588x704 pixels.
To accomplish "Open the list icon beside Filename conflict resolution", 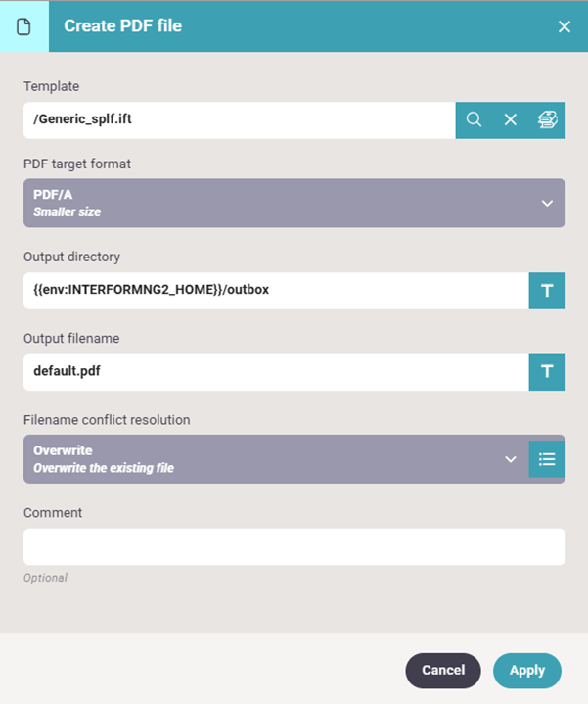I will (x=547, y=459).
